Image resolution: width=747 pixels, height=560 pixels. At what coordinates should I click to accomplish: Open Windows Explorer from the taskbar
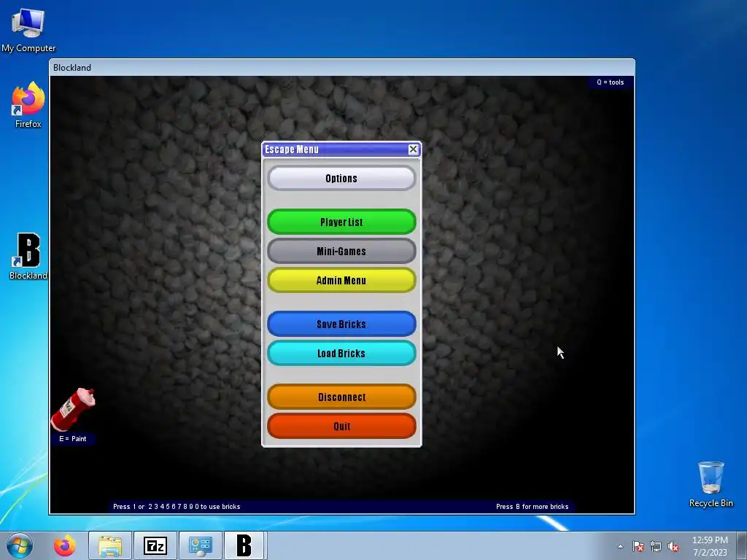tap(110, 545)
